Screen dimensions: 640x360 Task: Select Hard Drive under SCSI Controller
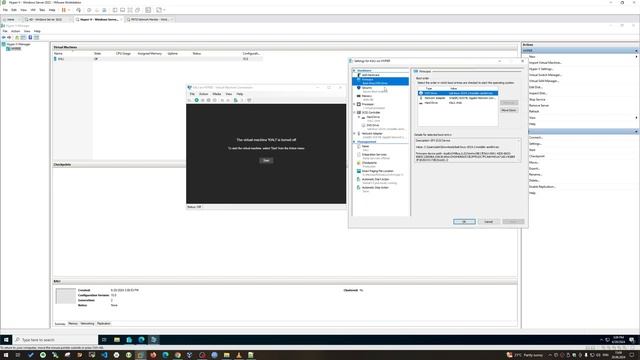click(x=373, y=117)
